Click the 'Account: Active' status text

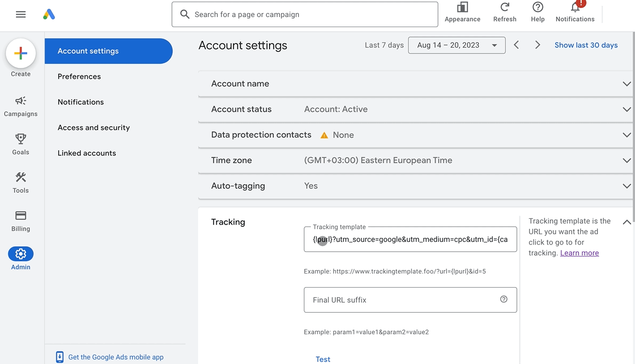336,109
